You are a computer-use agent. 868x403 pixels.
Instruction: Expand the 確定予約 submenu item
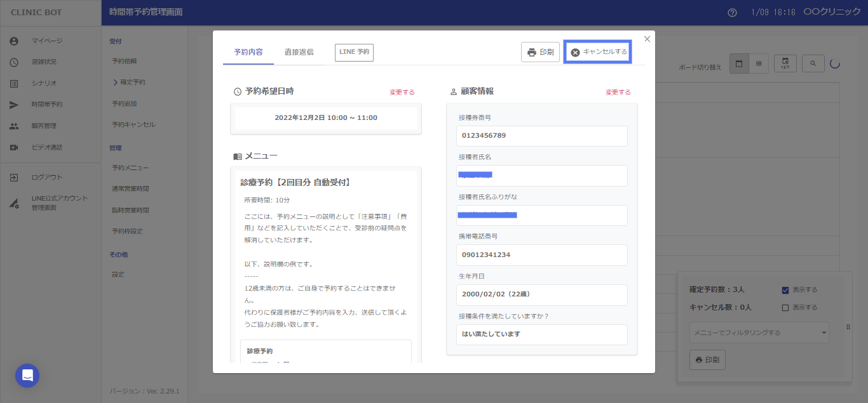click(x=132, y=83)
